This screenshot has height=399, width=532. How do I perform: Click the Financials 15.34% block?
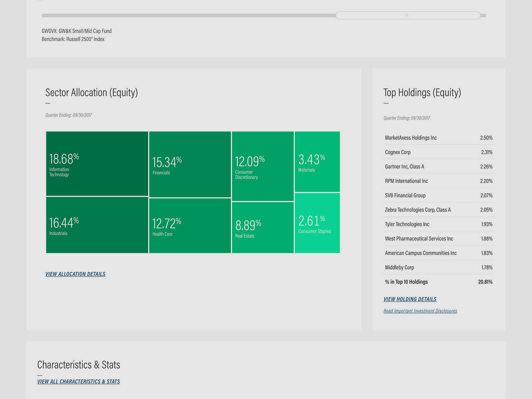pos(190,164)
